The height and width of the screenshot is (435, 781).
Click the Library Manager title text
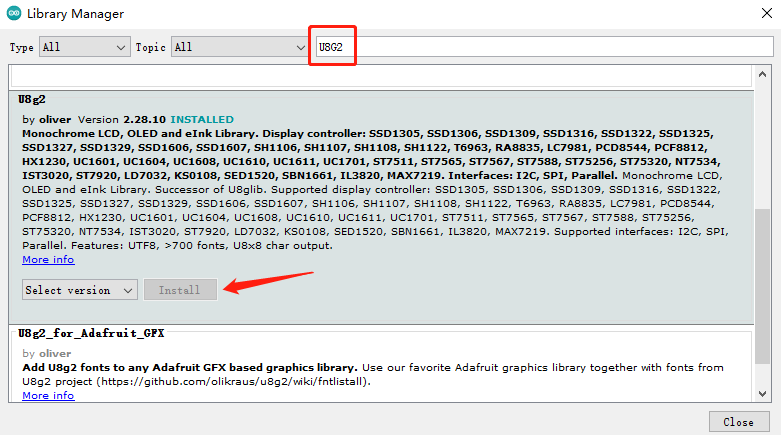(x=75, y=13)
